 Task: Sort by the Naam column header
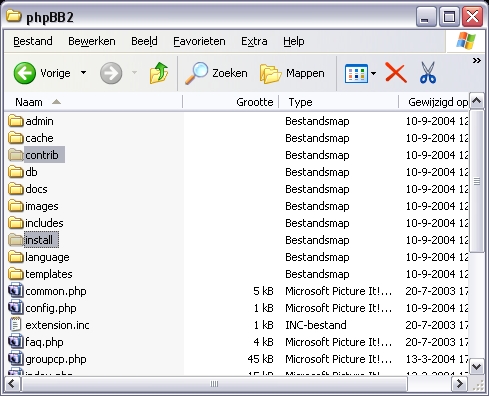pyautogui.click(x=94, y=102)
